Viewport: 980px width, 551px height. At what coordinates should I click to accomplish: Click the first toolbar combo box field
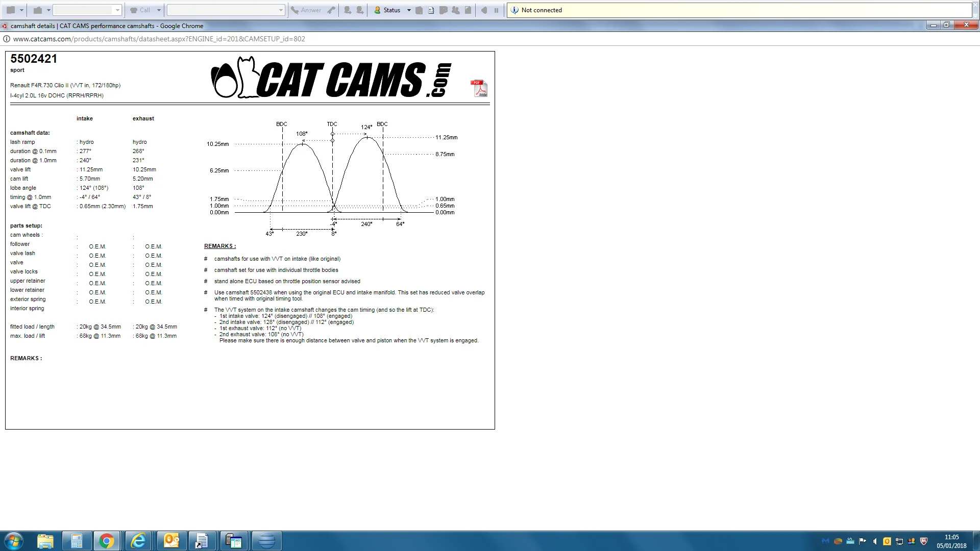coord(87,10)
